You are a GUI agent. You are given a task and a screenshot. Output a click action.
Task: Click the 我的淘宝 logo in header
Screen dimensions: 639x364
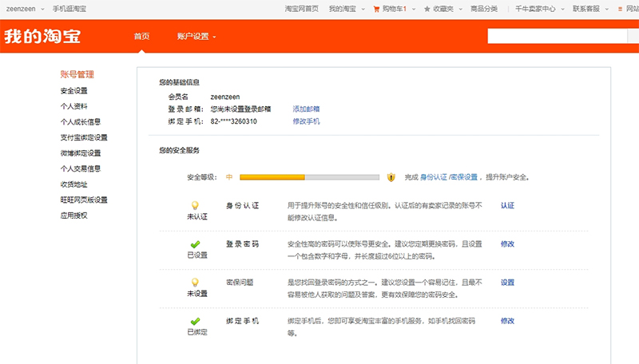(42, 36)
